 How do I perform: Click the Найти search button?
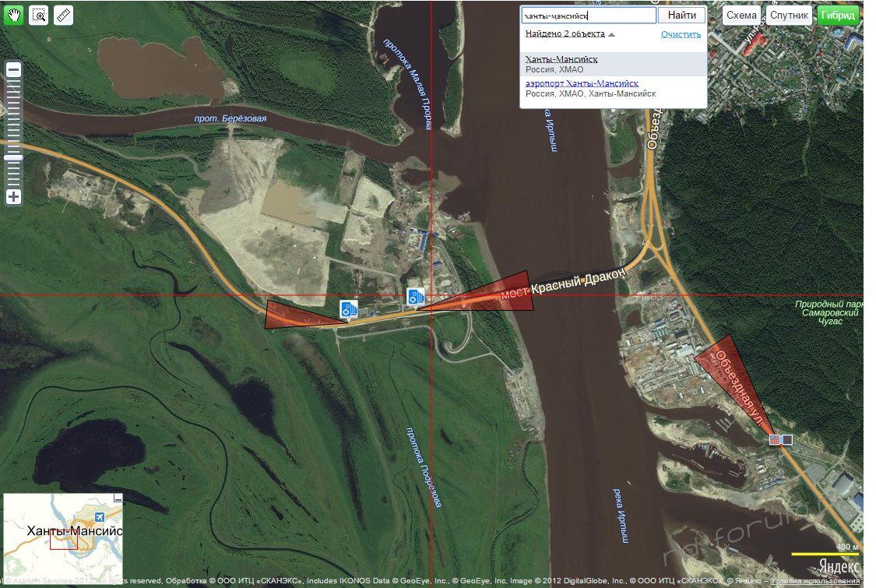coord(681,16)
